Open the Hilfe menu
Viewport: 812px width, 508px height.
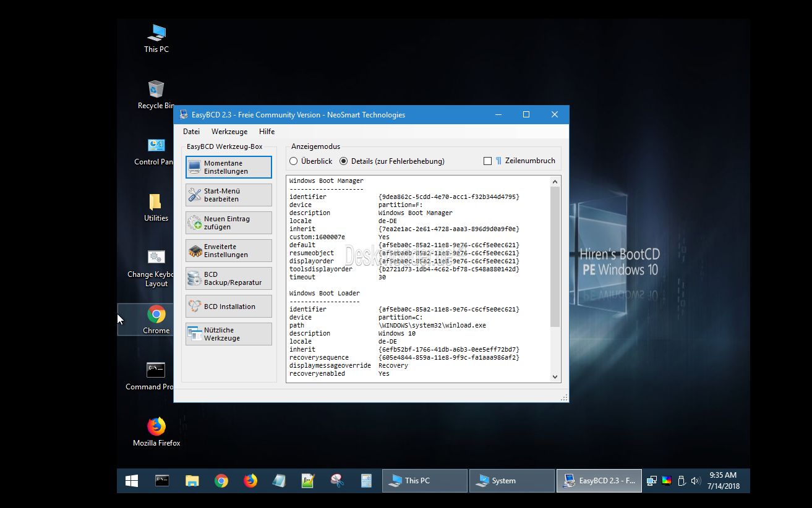click(x=267, y=132)
